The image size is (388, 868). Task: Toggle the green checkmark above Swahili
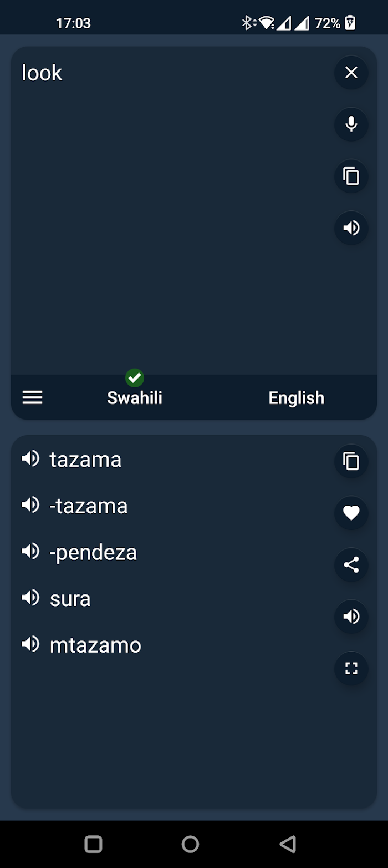click(x=135, y=378)
